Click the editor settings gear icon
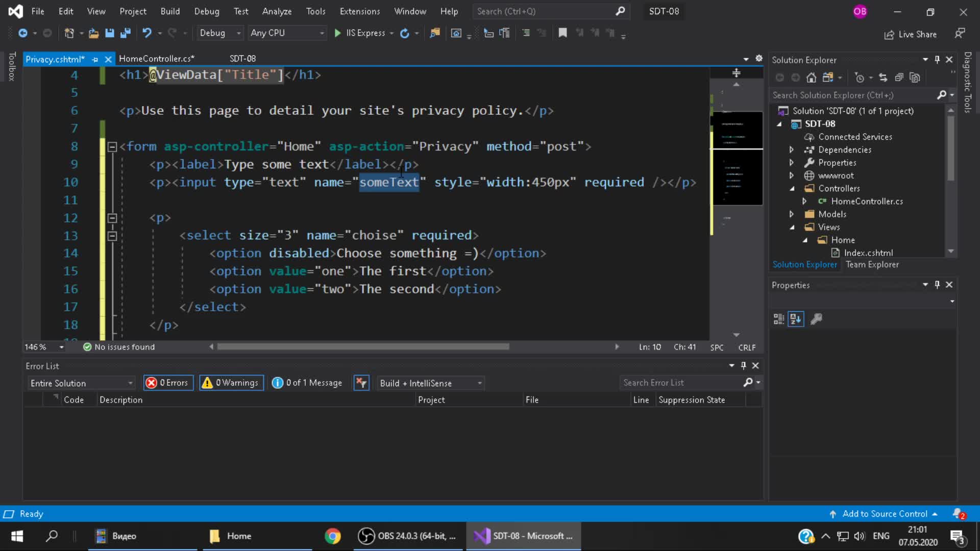The width and height of the screenshot is (980, 551). (x=759, y=59)
